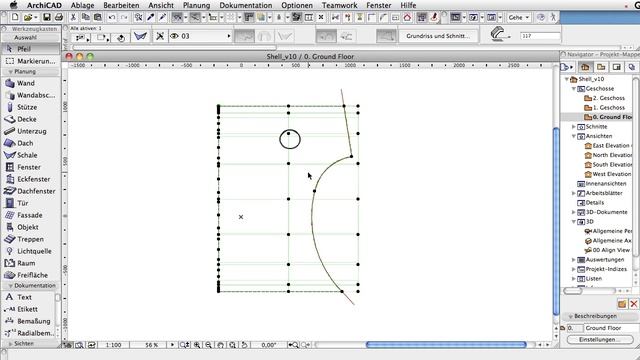Viewport: 640px width, 360px height.
Task: Open the layer 03 dropdown
Action: [201, 36]
